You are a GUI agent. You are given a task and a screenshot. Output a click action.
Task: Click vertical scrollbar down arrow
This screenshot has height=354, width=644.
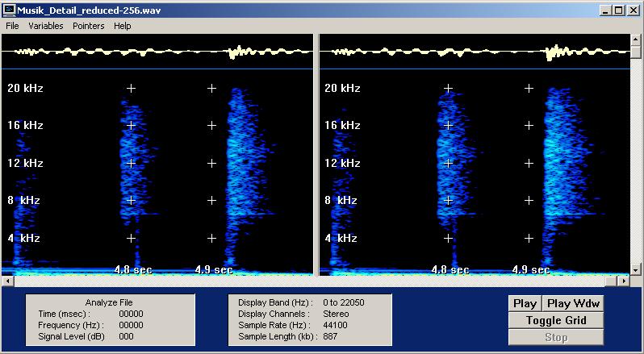click(x=635, y=270)
